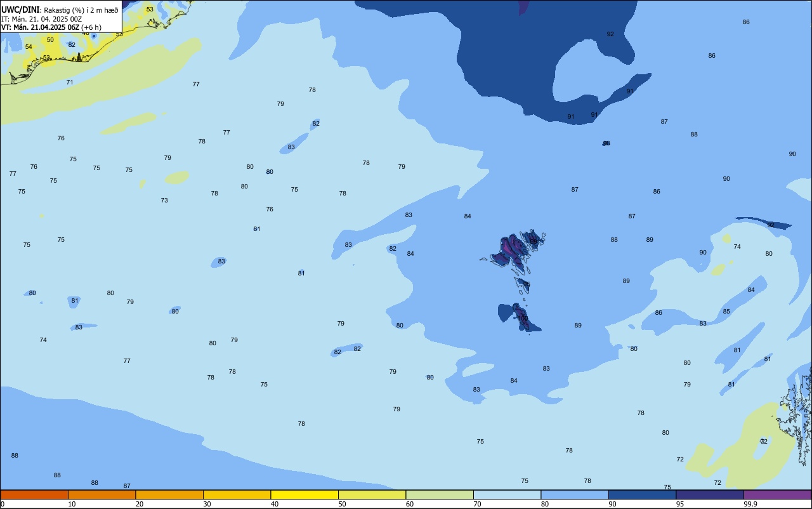Screen dimensions: 812x509
Task: Click the light blue 80–90 legend swatch
Action: point(575,494)
